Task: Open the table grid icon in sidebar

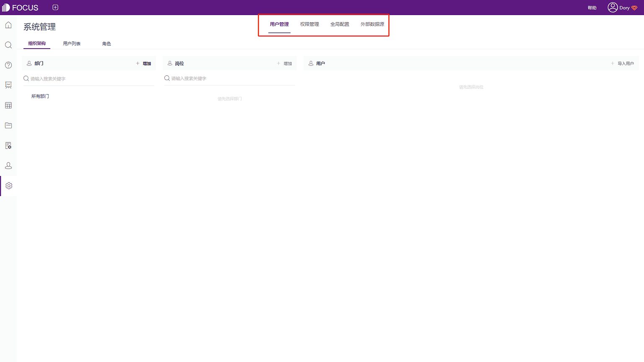Action: coord(8,106)
